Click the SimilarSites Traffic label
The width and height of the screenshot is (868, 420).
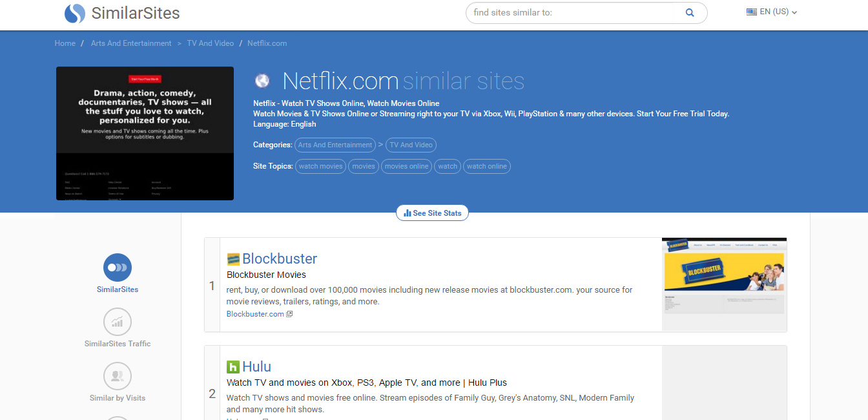[x=118, y=344]
